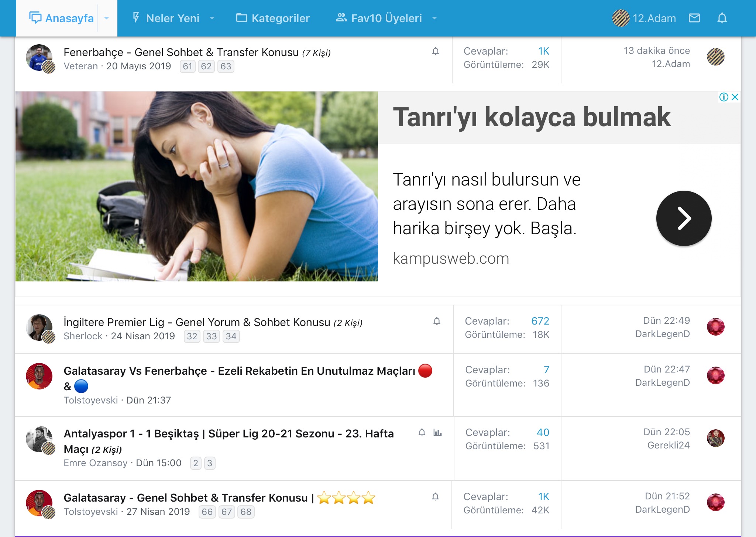Toggle watch bell on Fenerbahçe thread
Screen dimensions: 756x537
tap(436, 51)
